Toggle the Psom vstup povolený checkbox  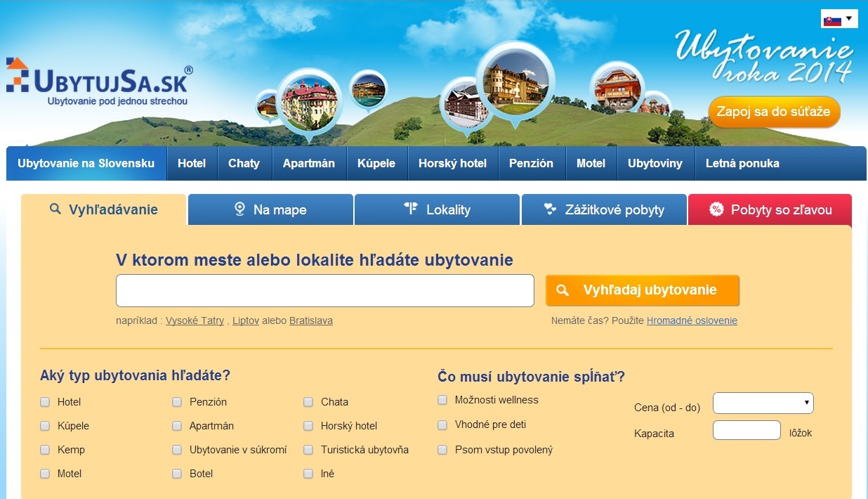[442, 449]
